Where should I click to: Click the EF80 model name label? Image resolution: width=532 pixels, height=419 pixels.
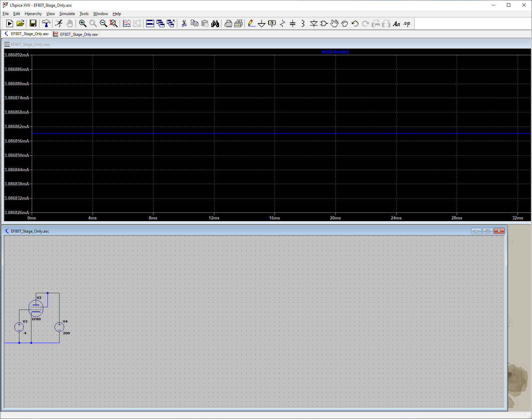pos(36,319)
